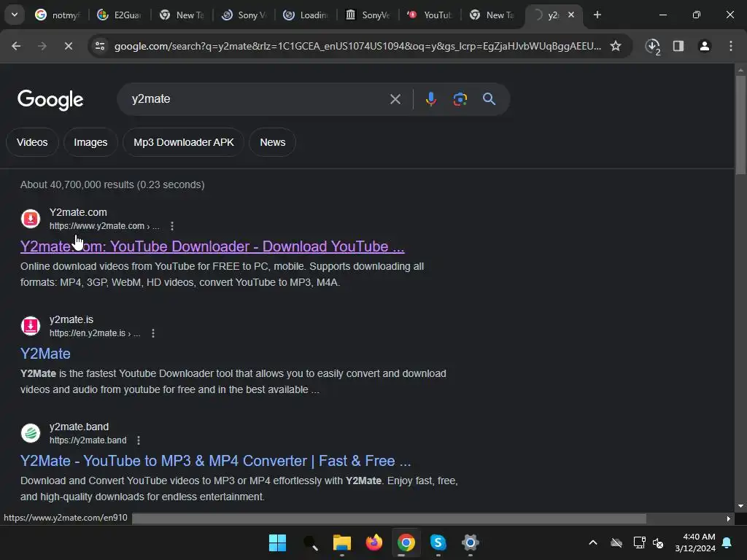747x560 pixels.
Task: Open File Explorer from the taskbar
Action: point(341,542)
